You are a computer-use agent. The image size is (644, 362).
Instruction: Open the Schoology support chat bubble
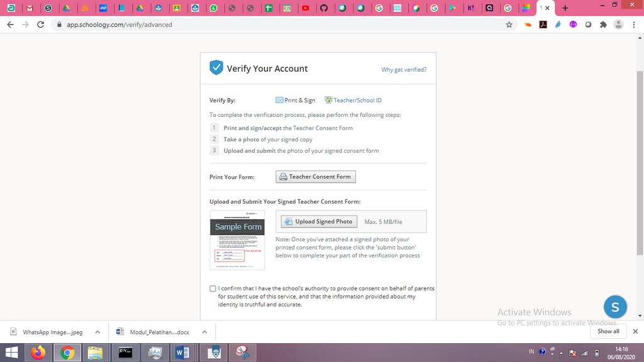(x=615, y=307)
